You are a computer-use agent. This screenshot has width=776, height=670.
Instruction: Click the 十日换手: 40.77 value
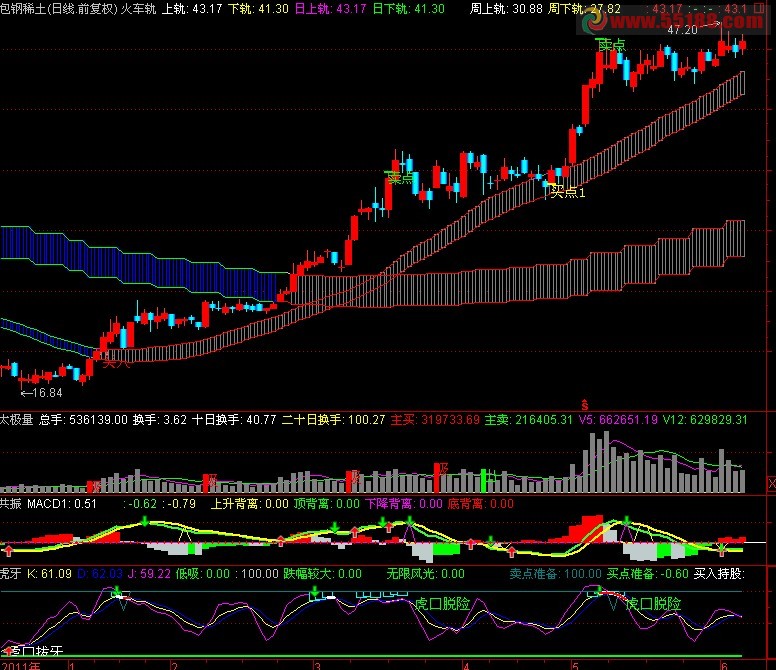click(x=234, y=420)
